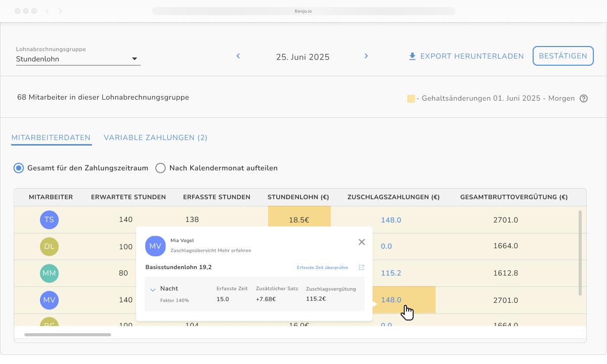Close the Mia Vogel popup
This screenshot has height=364, width=607.
[x=362, y=242]
